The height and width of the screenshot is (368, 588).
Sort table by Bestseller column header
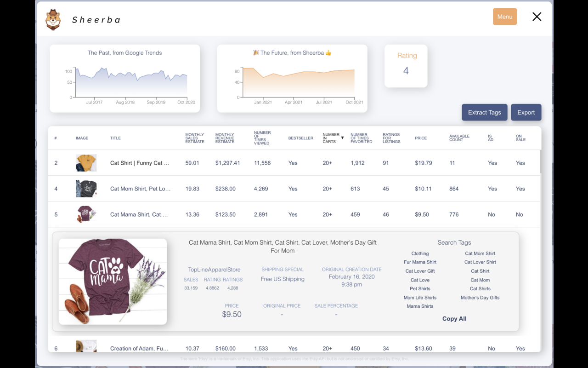tap(301, 138)
